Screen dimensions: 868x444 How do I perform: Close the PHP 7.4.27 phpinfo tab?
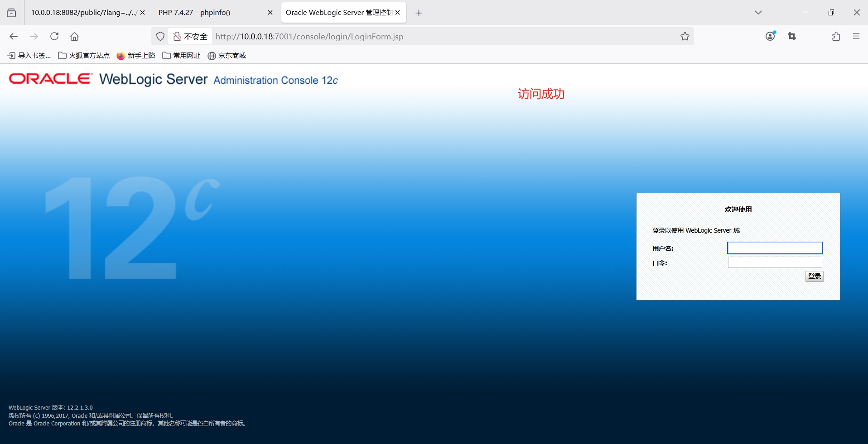click(270, 13)
